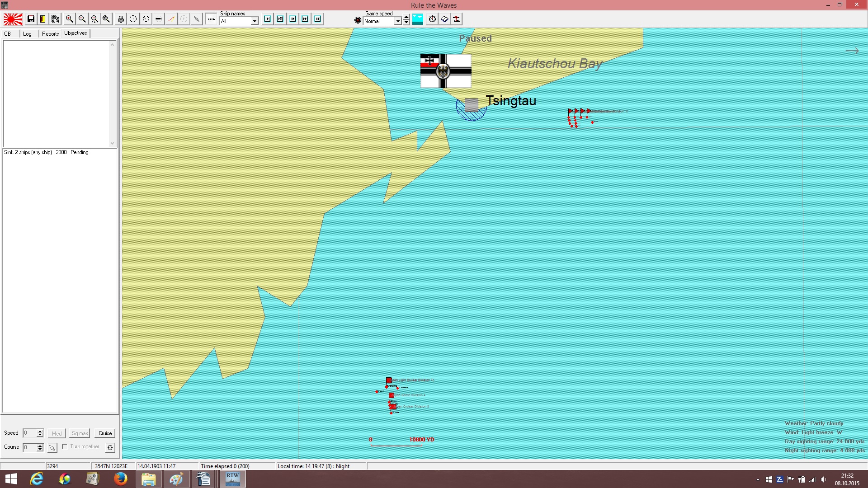Click the first play step button

268,19
